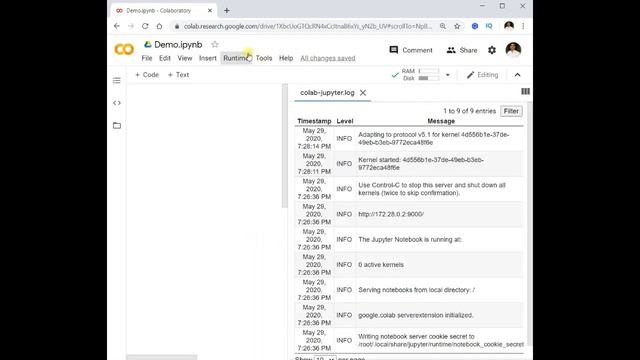This screenshot has width=640, height=360.
Task: Star the Demo.ipynb notebook
Action: [x=215, y=44]
